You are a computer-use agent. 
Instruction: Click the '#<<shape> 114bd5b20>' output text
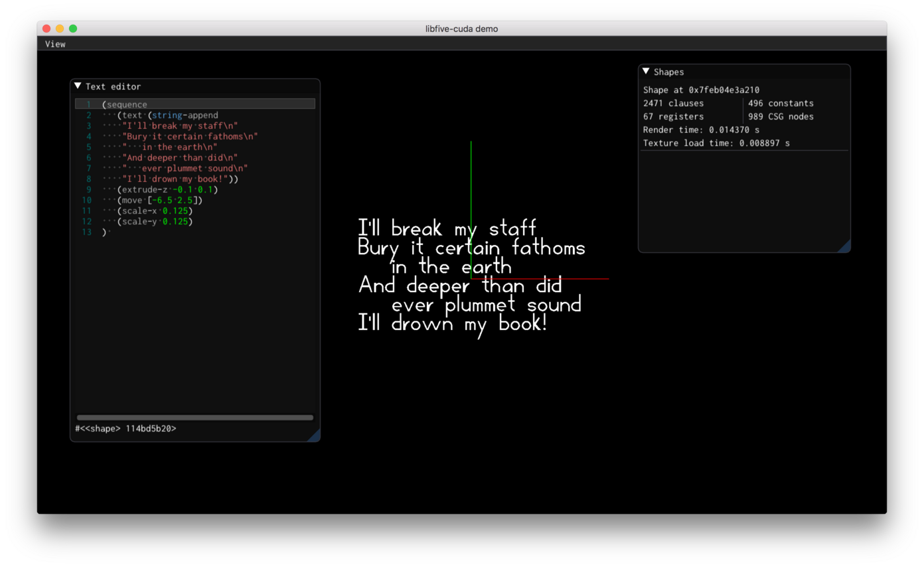pyautogui.click(x=125, y=428)
